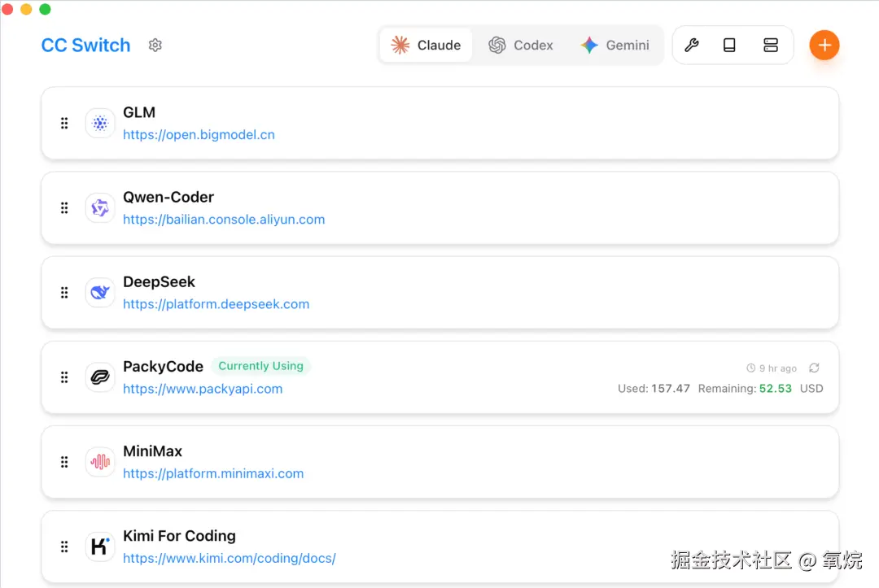The width and height of the screenshot is (879, 588).
Task: Open the platform.deepseek.com link
Action: [x=216, y=304]
